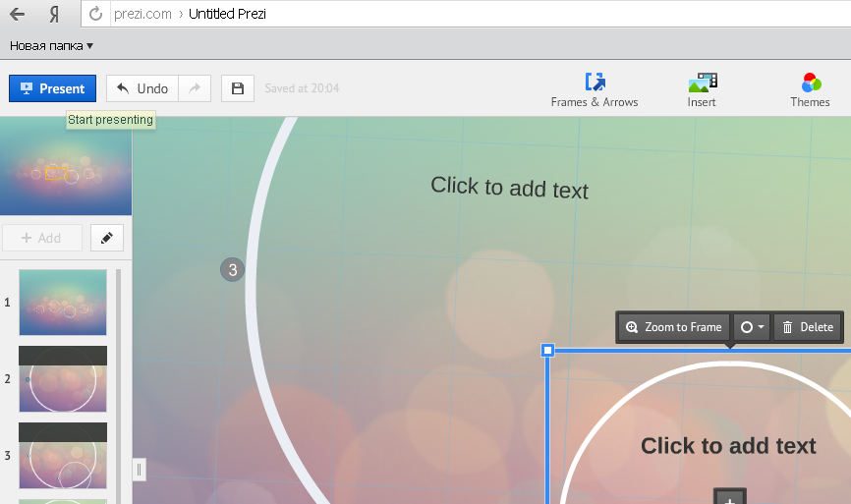Delete the selected frame
This screenshot has width=851, height=504.
pos(808,327)
